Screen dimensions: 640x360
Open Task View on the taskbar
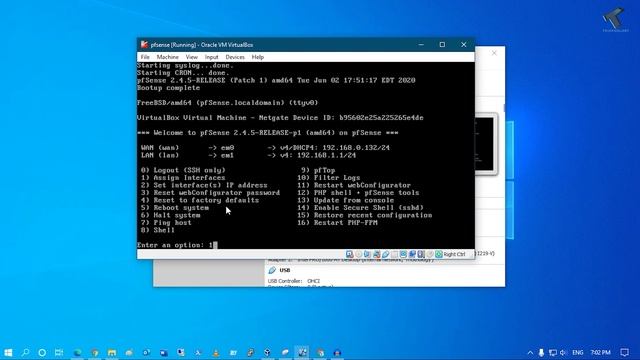[x=59, y=352]
